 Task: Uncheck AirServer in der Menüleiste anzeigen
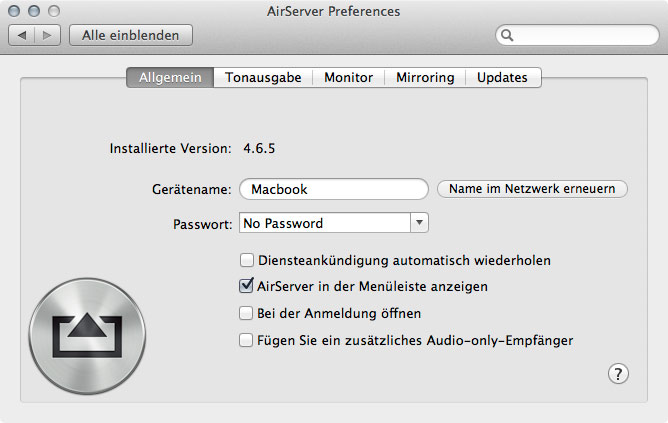[x=246, y=285]
